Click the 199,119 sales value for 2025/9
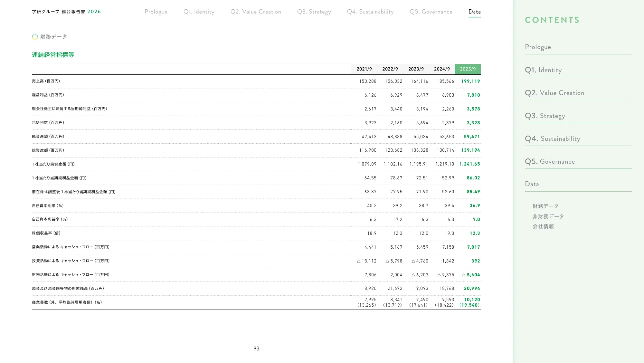This screenshot has width=644, height=363. (x=470, y=81)
